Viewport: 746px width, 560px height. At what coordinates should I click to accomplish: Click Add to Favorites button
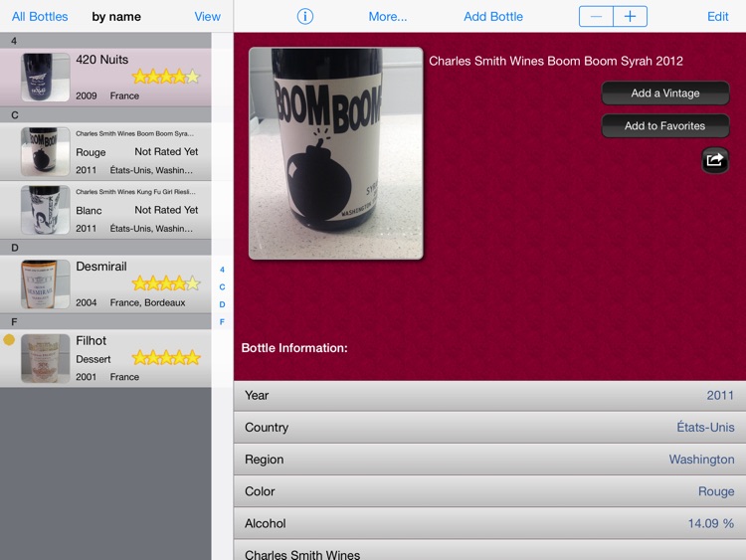click(x=665, y=125)
